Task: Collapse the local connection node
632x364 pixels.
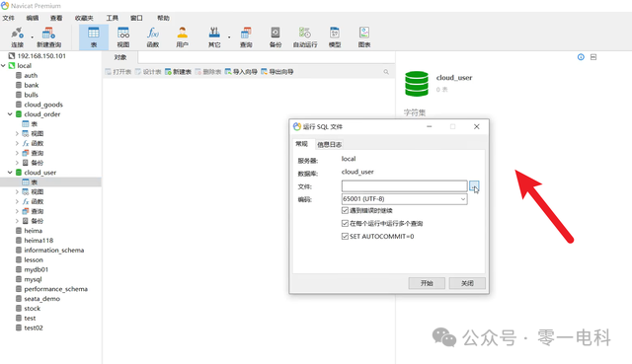Action: (x=3, y=66)
